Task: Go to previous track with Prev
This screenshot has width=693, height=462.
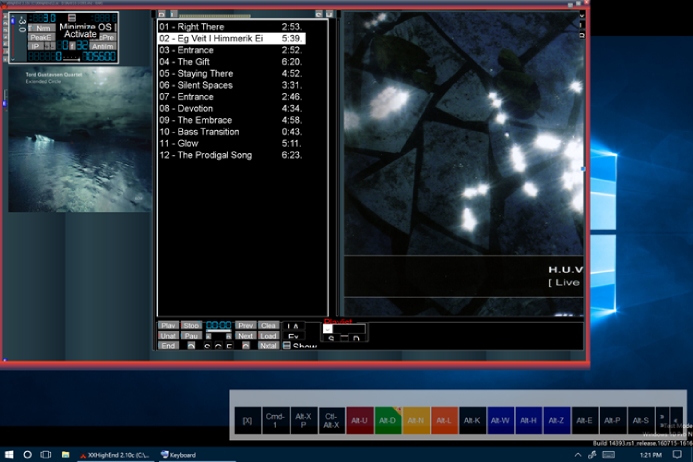Action: tap(245, 325)
